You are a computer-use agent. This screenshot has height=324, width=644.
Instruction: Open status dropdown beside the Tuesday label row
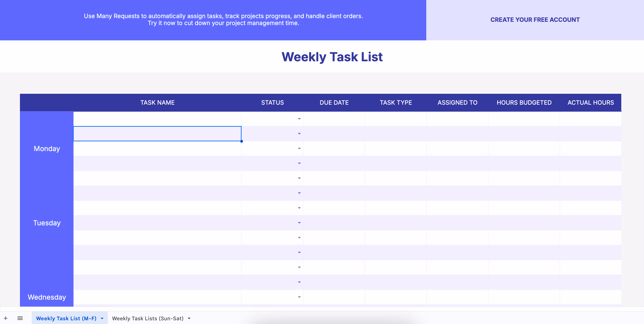coord(299,223)
